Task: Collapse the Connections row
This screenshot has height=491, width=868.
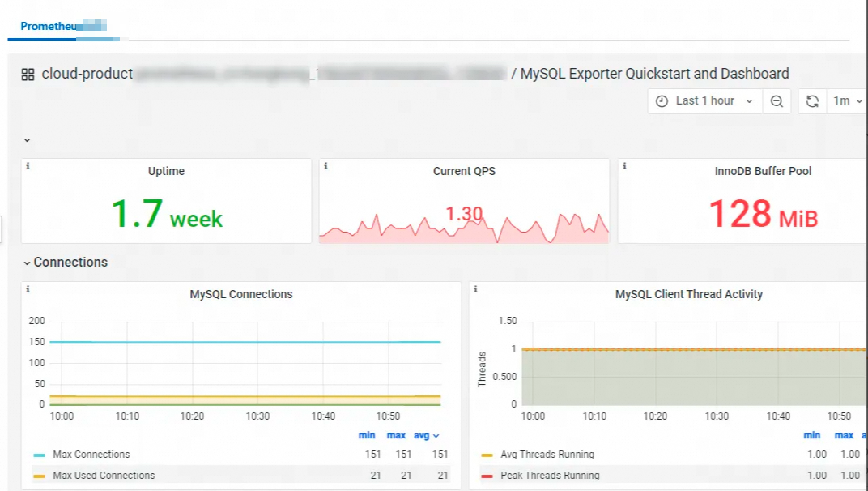Action: [x=27, y=263]
